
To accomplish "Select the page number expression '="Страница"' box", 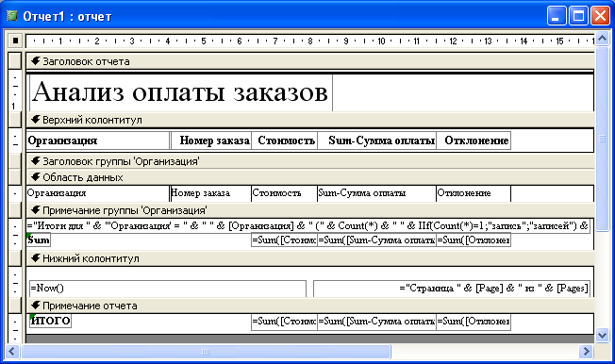I will point(452,289).
